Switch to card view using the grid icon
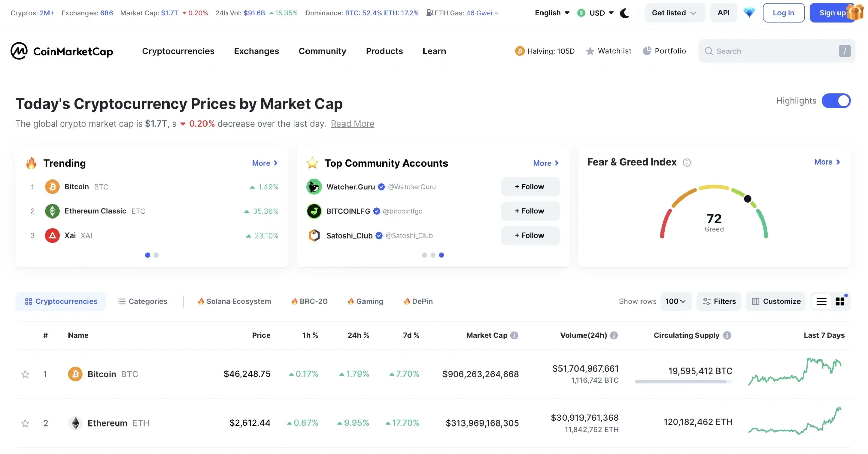Viewport: 868px width, 454px height. tap(840, 301)
